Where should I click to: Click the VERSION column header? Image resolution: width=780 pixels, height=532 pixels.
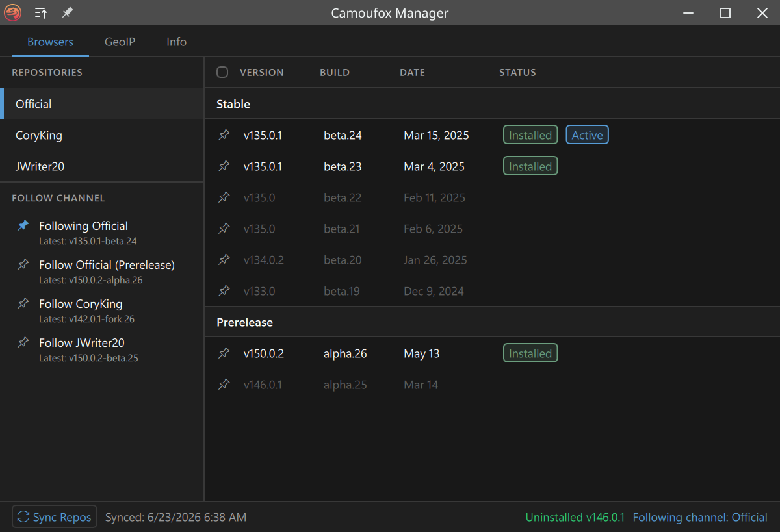tap(262, 72)
